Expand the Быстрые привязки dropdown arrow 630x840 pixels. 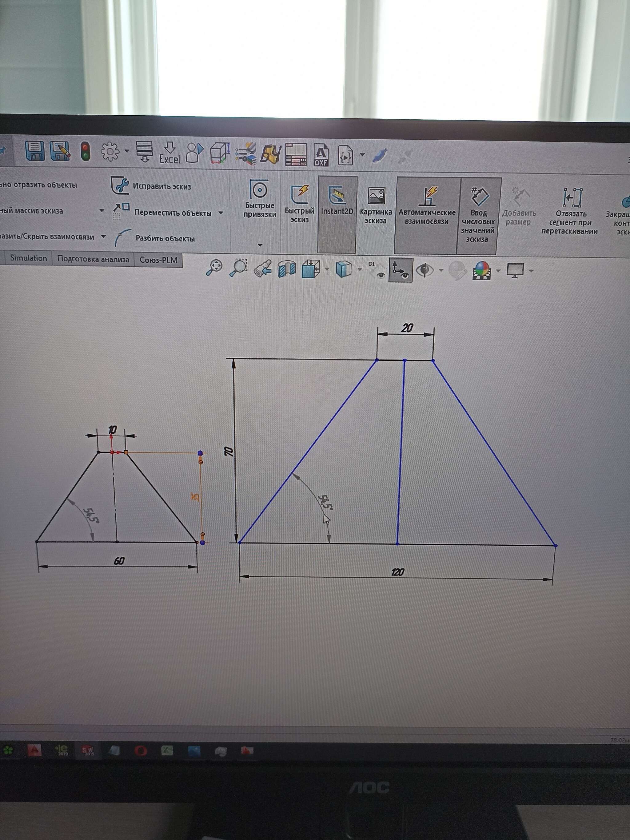[x=260, y=245]
